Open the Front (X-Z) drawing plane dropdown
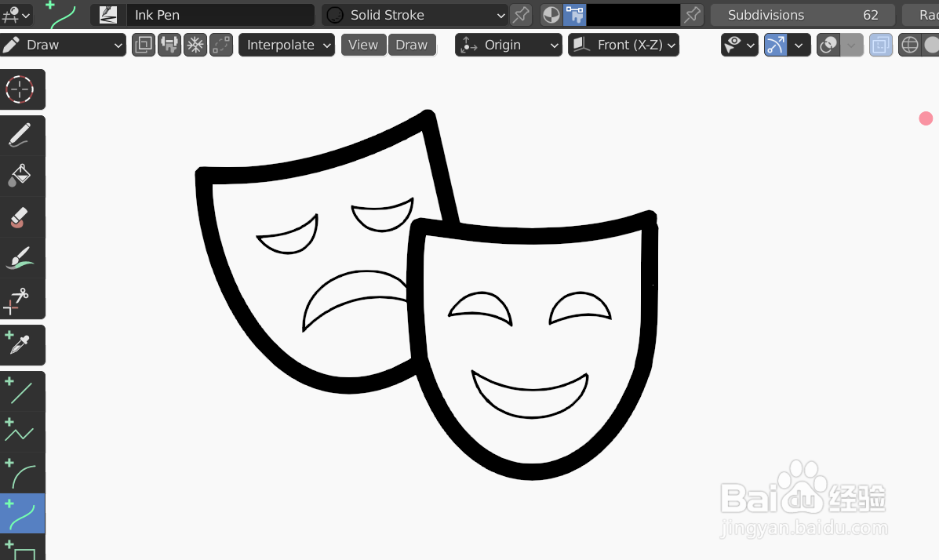This screenshot has height=560, width=939. tap(624, 45)
